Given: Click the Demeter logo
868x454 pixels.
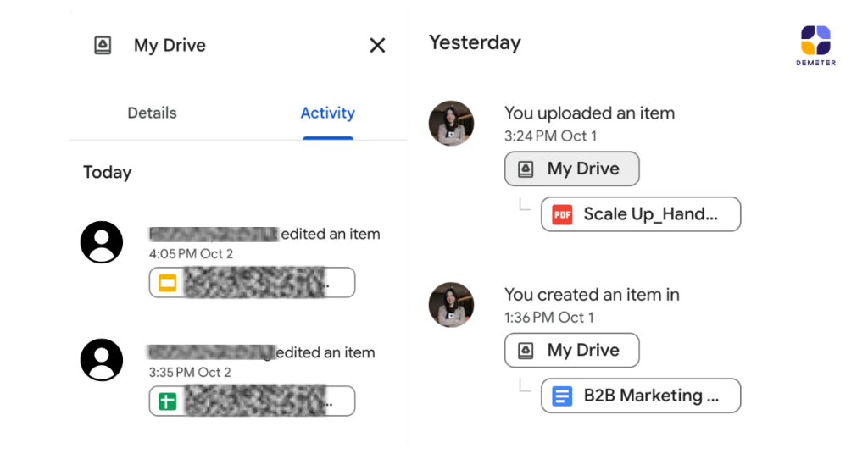Looking at the screenshot, I should (815, 46).
